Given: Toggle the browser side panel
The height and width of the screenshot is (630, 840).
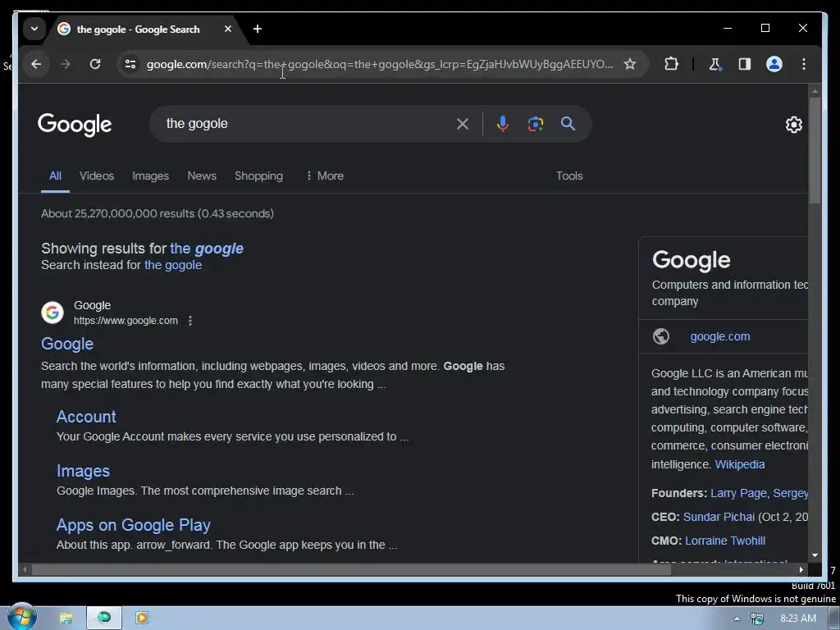Looking at the screenshot, I should pyautogui.click(x=745, y=64).
